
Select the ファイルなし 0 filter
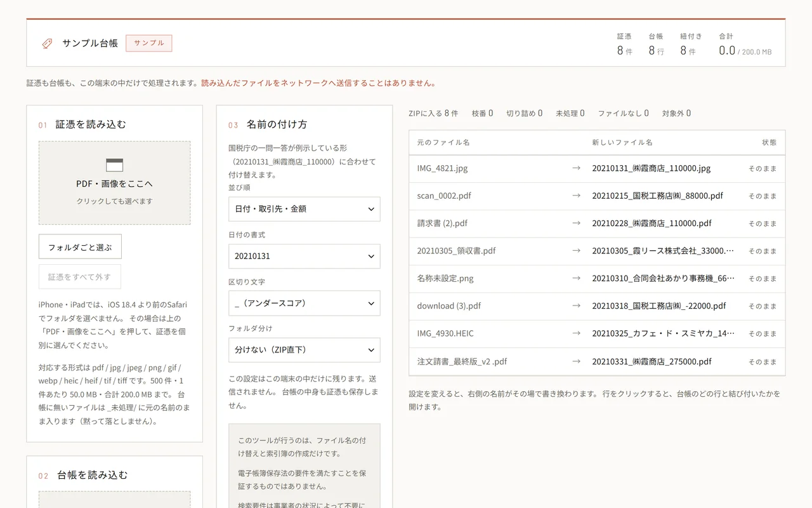point(623,113)
